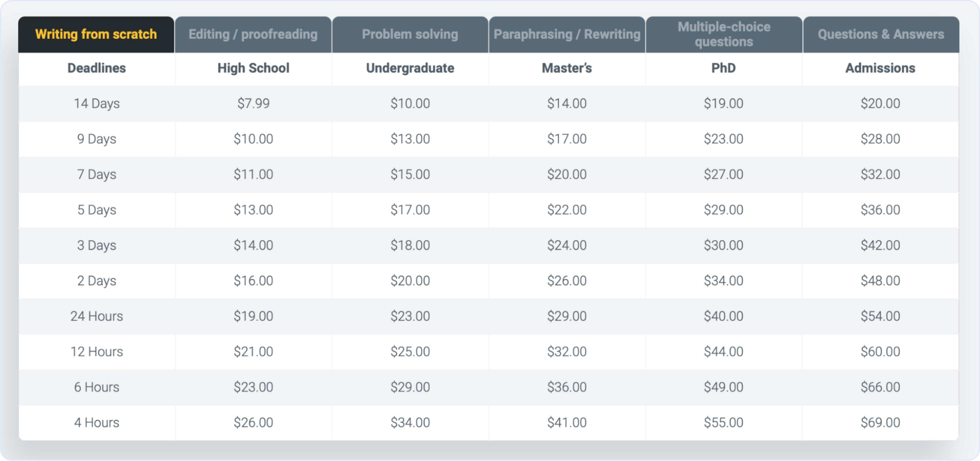This screenshot has height=461, width=980.
Task: Switch to the Editing / proofreading tab
Action: click(x=253, y=34)
